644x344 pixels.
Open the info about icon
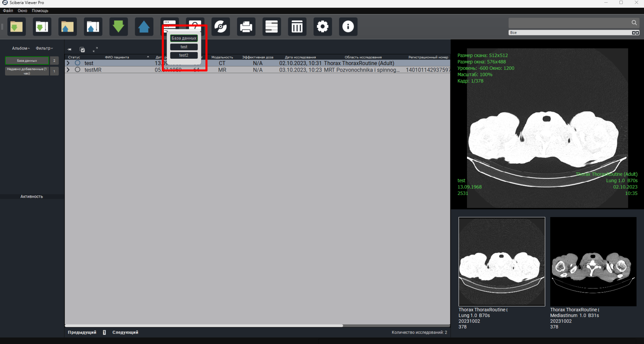348,27
